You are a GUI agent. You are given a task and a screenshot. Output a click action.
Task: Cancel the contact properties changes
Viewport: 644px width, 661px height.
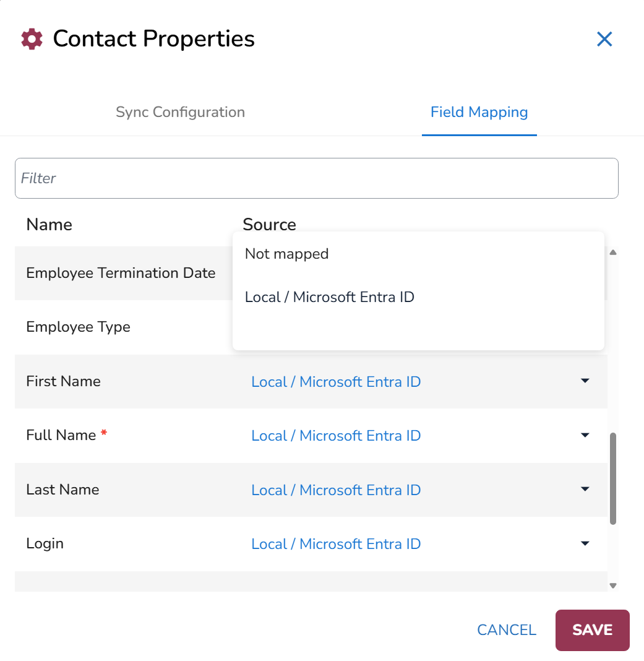(507, 630)
